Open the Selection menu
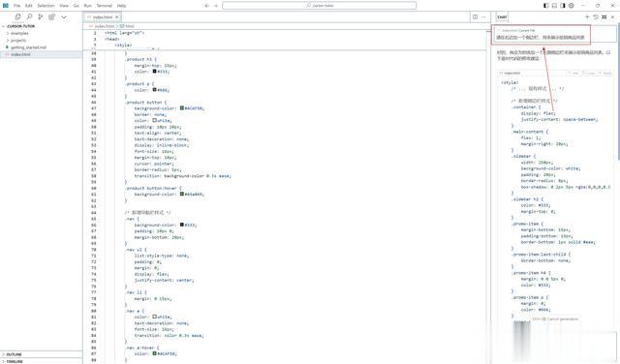The width and height of the screenshot is (620, 364). (x=46, y=6)
